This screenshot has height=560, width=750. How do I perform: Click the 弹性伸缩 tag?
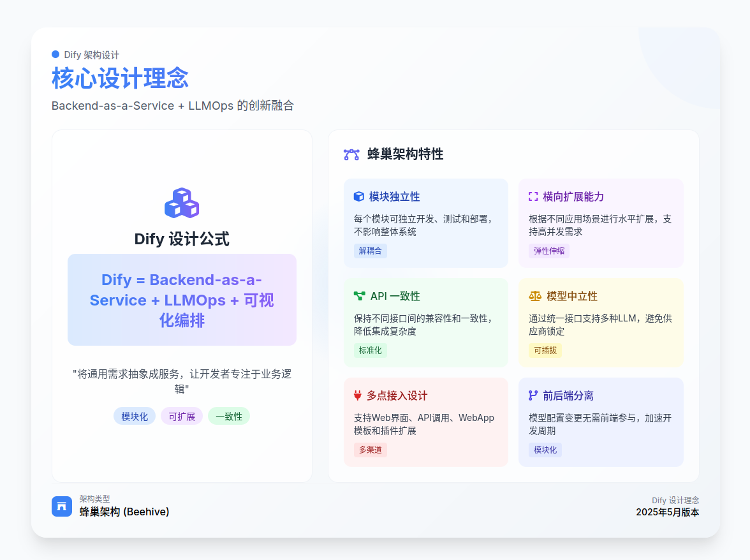tap(549, 251)
